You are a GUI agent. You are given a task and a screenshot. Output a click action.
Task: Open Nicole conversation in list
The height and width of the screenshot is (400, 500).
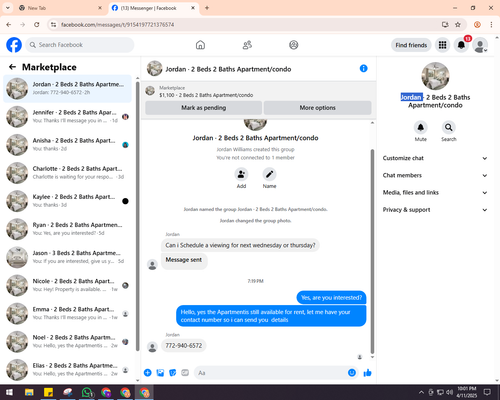(67, 285)
